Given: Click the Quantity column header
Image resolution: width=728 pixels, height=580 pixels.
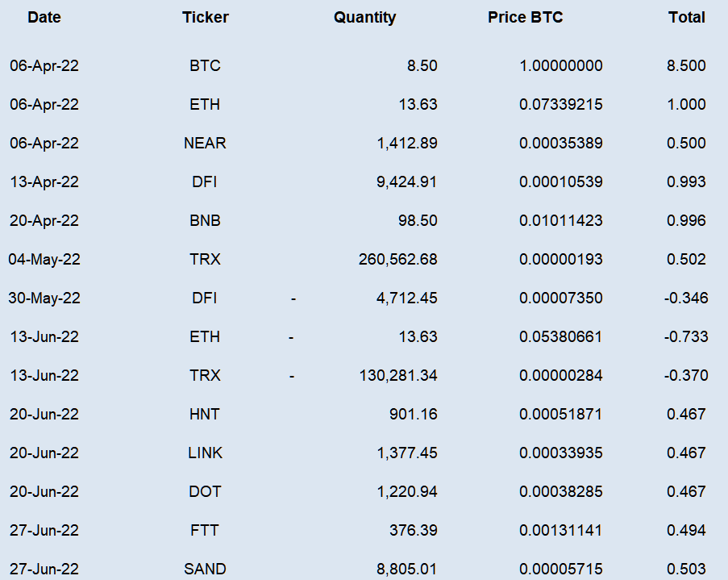Looking at the screenshot, I should point(365,17).
